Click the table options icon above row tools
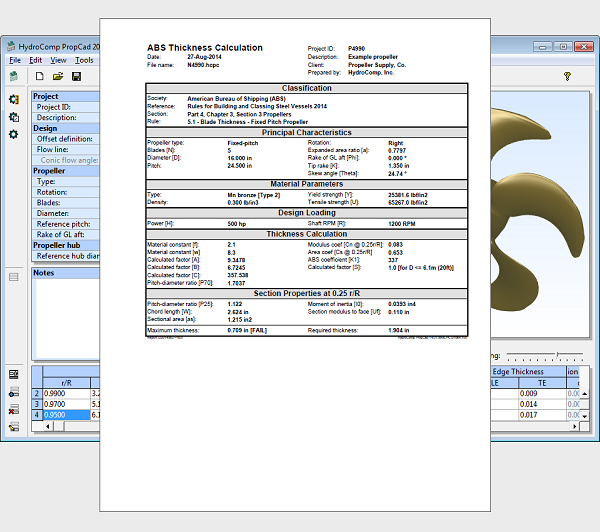Screen dimensions: 600x532 coord(14,374)
